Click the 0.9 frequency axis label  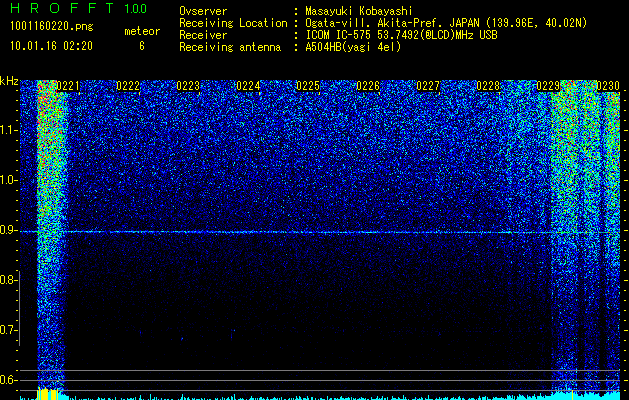(x=8, y=230)
